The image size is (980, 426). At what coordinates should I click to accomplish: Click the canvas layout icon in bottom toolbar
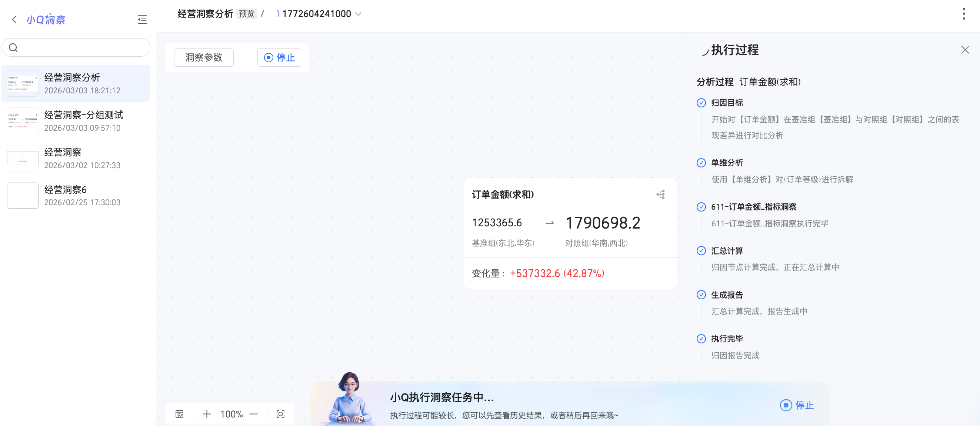click(180, 414)
